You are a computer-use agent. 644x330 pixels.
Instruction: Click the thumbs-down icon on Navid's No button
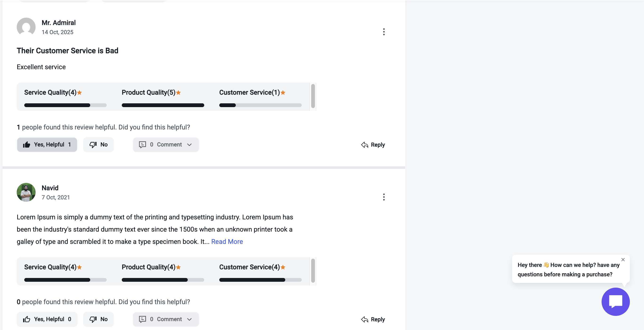[94, 319]
